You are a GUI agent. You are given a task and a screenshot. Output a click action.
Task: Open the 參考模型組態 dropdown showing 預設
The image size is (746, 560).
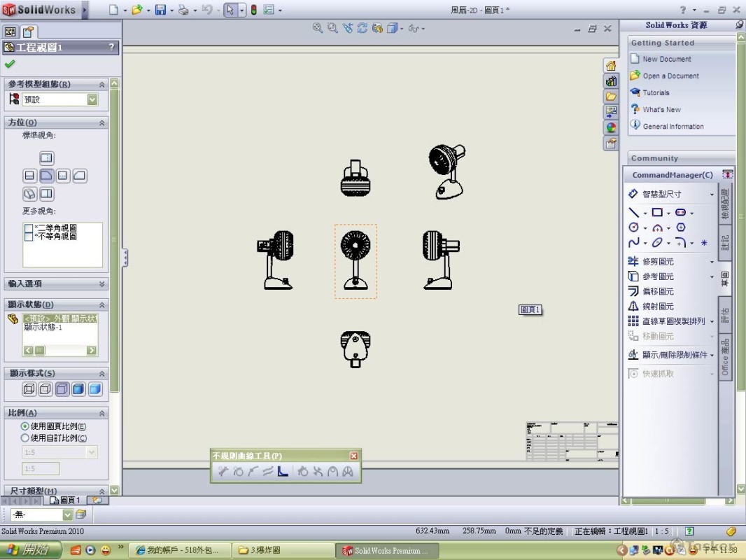click(x=92, y=100)
